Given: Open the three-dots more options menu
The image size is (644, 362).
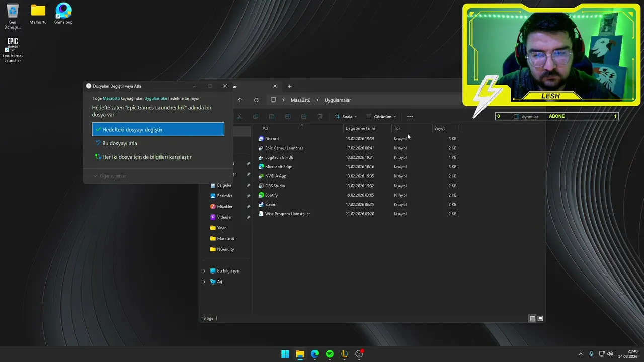Looking at the screenshot, I should (x=410, y=117).
